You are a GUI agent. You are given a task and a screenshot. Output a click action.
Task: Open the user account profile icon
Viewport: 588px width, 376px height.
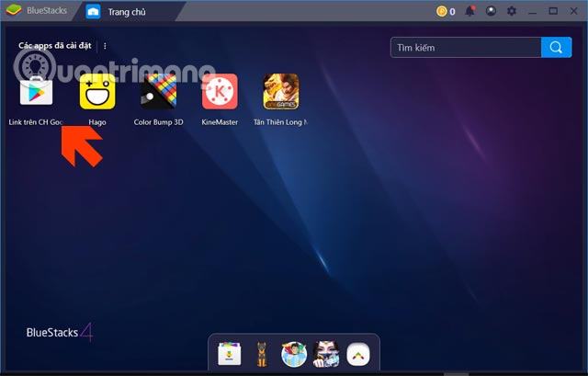[x=491, y=11]
